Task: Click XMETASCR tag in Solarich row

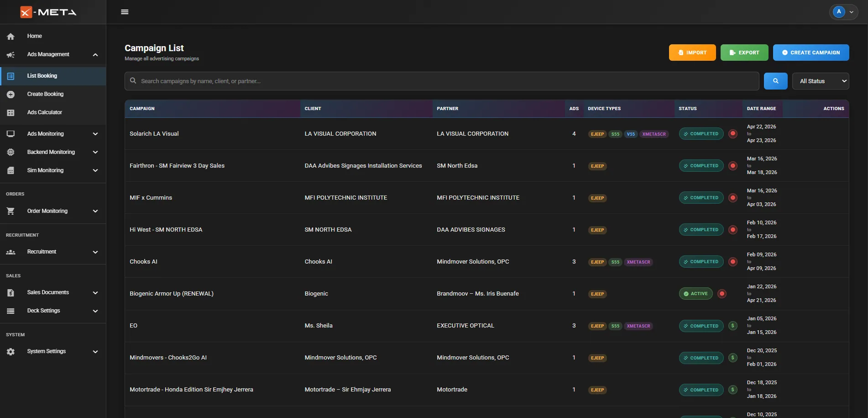Action: tap(654, 134)
